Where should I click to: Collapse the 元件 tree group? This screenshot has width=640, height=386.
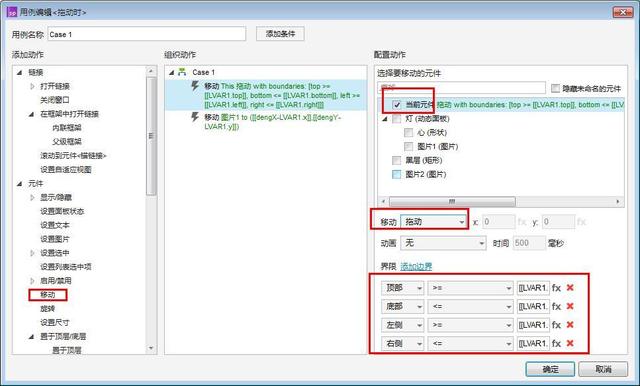tap(19, 184)
